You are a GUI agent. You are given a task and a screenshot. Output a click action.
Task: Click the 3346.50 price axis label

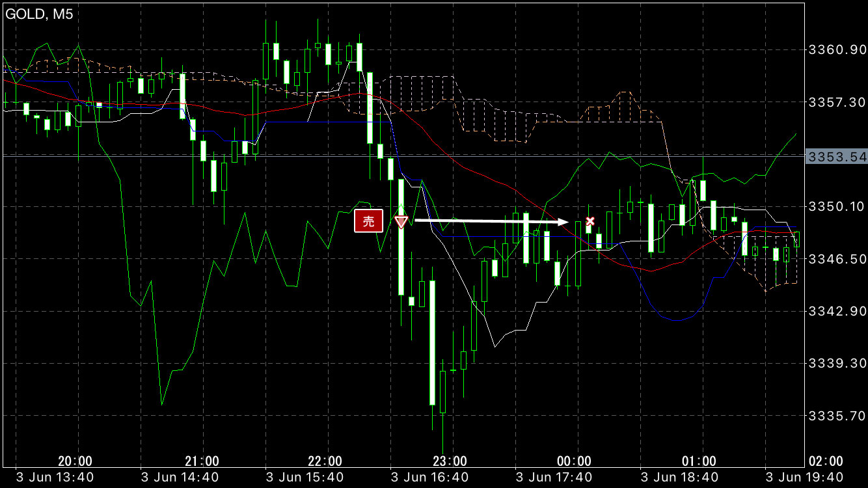click(836, 259)
